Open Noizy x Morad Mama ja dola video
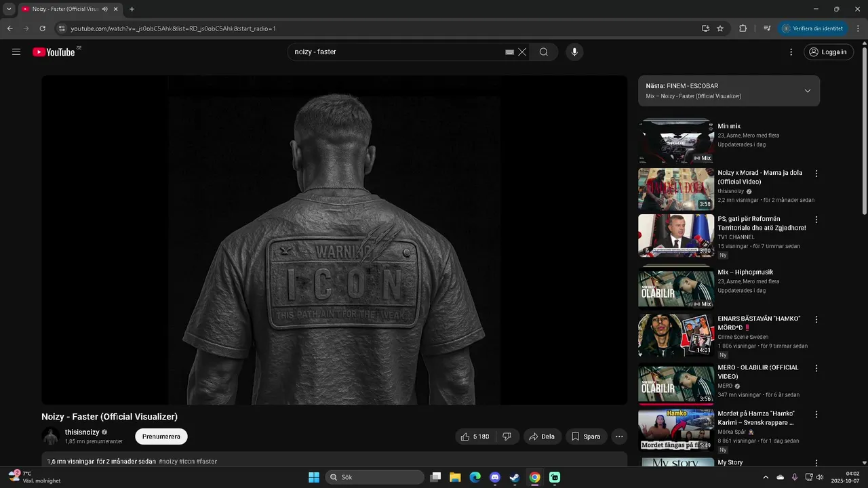The height and width of the screenshot is (488, 868). pyautogui.click(x=759, y=177)
